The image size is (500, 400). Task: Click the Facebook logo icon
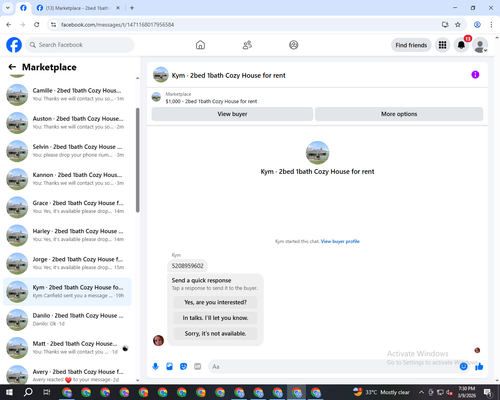coord(14,45)
